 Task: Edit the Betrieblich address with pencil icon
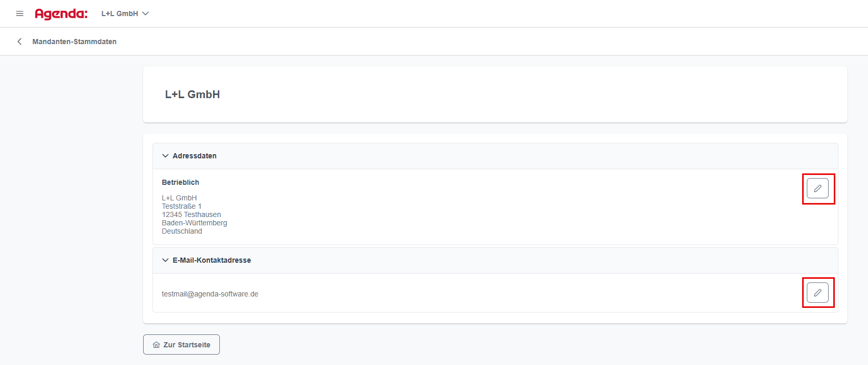coord(818,188)
